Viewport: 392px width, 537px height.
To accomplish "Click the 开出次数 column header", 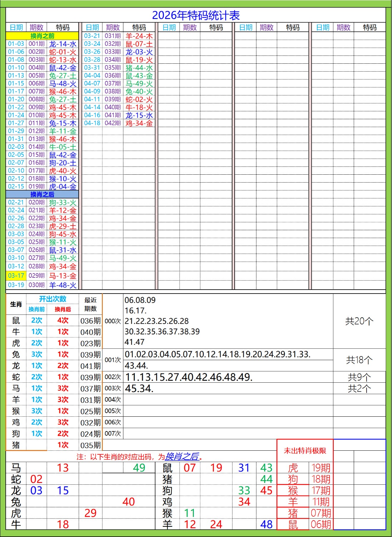I will (53, 299).
